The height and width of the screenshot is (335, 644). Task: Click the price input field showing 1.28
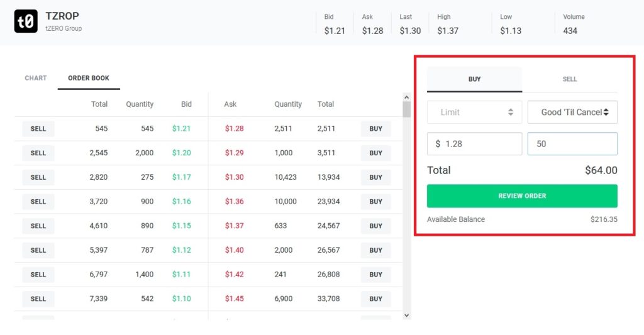coord(474,144)
